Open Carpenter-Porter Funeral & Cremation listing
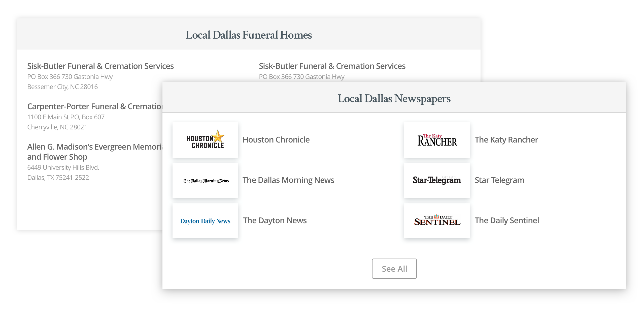The image size is (644, 309). pos(95,106)
